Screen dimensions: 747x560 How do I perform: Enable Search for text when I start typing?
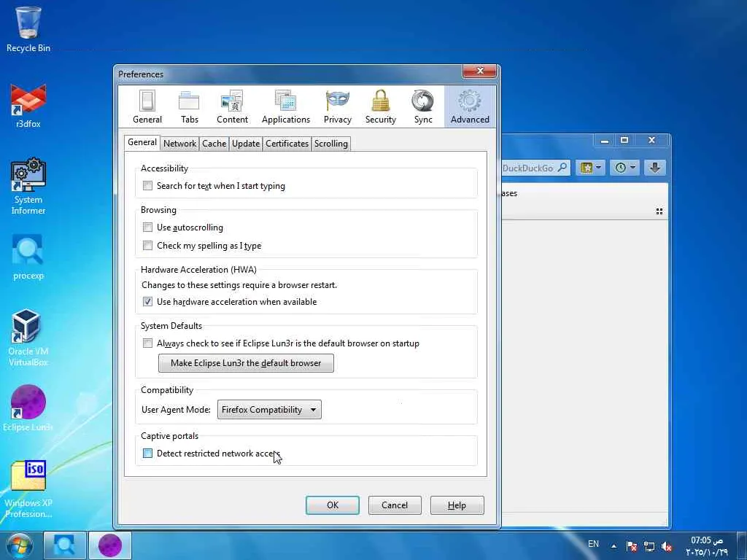click(147, 186)
